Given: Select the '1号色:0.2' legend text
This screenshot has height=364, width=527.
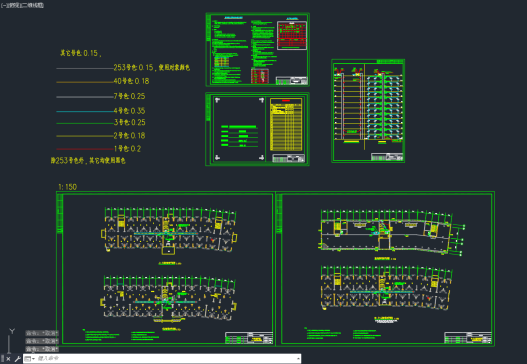Looking at the screenshot, I should coord(127,149).
